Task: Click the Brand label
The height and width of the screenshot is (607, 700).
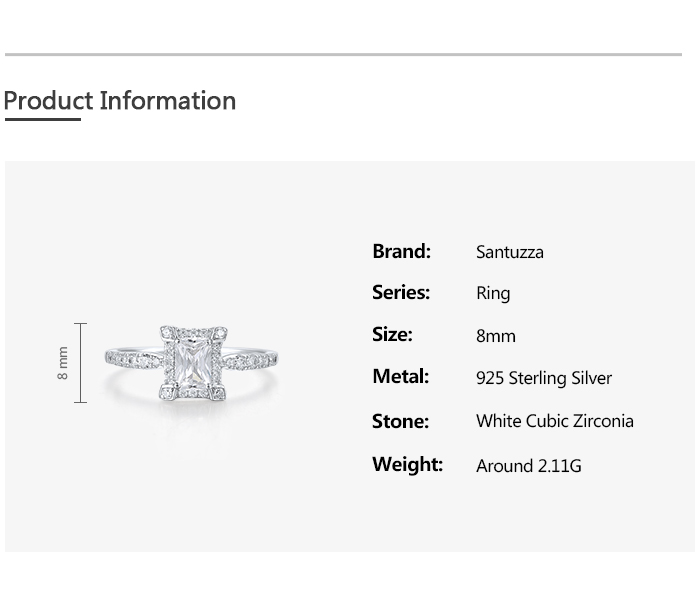Action: [401, 251]
